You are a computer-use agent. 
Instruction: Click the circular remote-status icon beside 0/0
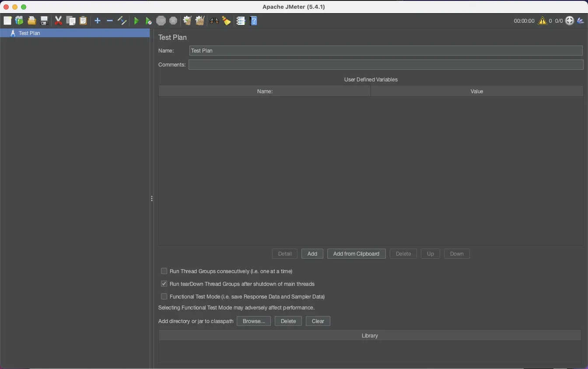(570, 21)
